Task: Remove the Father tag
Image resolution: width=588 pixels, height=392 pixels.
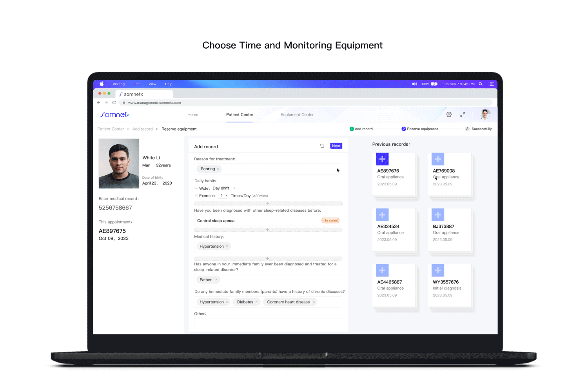Action: tap(216, 280)
